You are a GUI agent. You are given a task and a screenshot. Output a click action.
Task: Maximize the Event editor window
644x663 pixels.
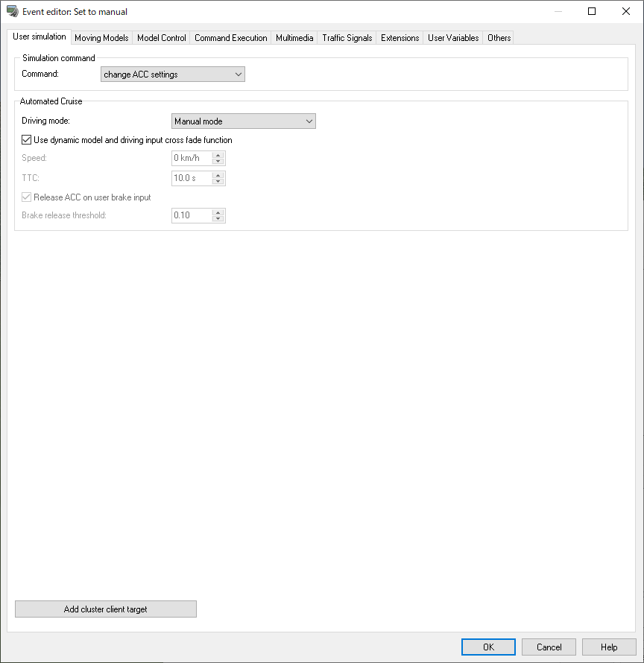click(x=592, y=11)
